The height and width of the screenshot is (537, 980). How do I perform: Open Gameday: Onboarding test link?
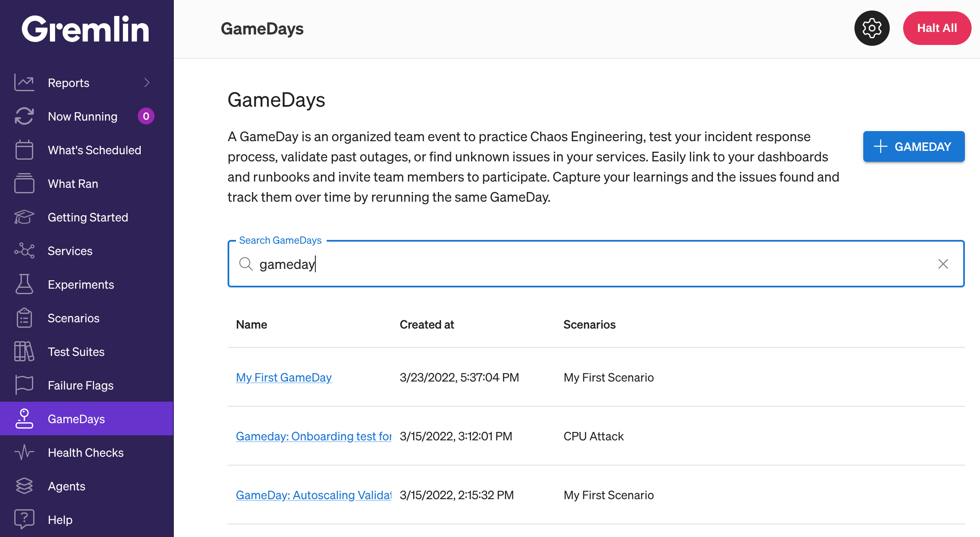(x=314, y=436)
